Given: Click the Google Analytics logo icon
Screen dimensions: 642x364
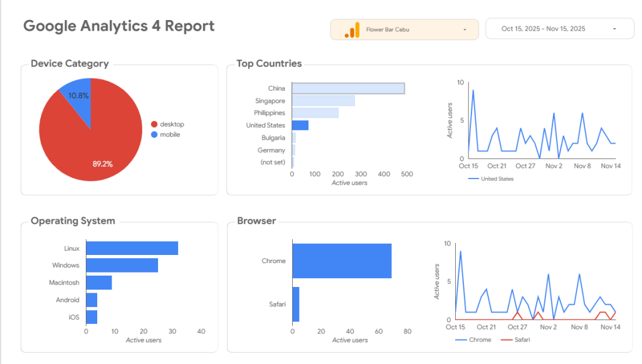Looking at the screenshot, I should (x=352, y=30).
